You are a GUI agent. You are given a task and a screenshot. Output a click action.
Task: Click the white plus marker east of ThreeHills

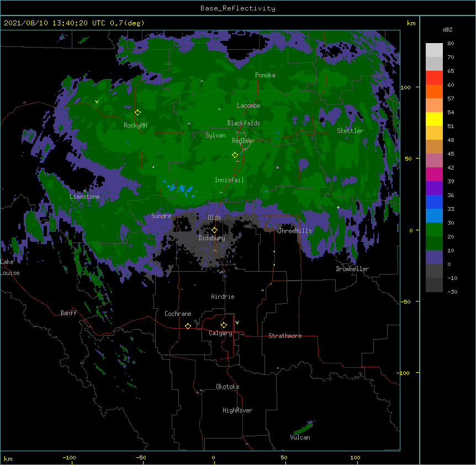338,208
